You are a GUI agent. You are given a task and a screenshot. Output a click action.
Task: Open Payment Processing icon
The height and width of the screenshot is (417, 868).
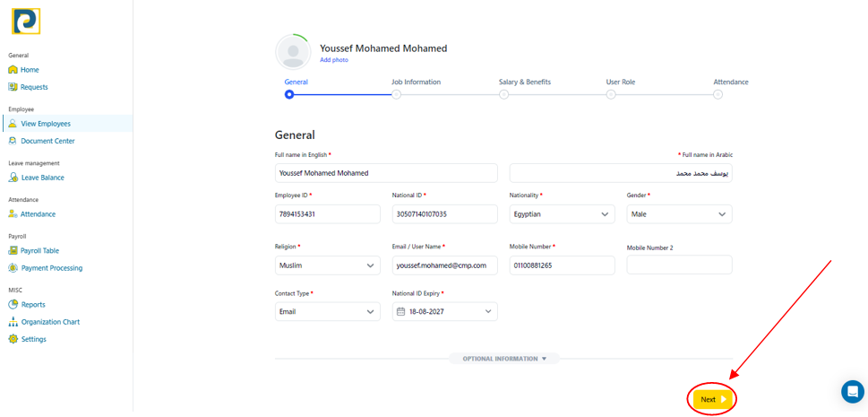click(x=13, y=268)
